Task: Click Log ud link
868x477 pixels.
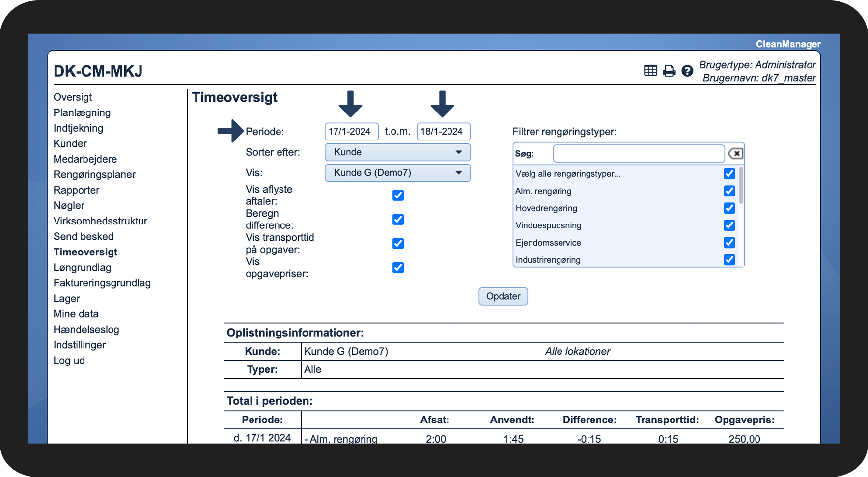Action: pos(69,361)
